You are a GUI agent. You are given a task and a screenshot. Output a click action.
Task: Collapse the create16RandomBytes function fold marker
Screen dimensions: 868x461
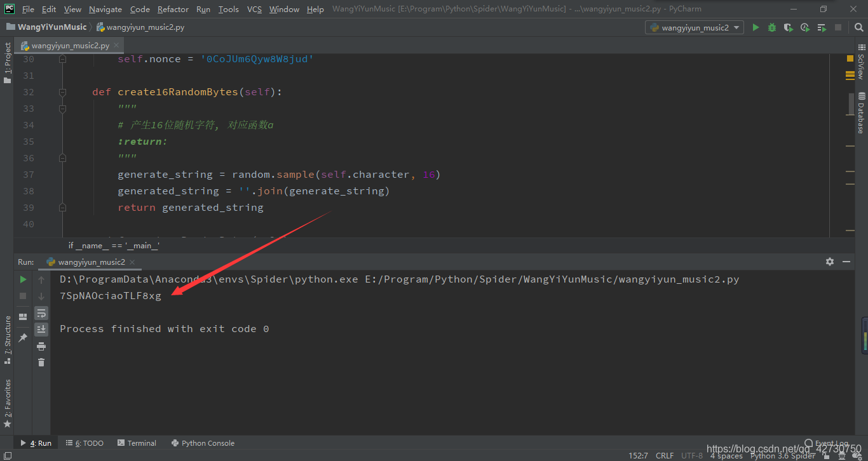click(x=62, y=92)
